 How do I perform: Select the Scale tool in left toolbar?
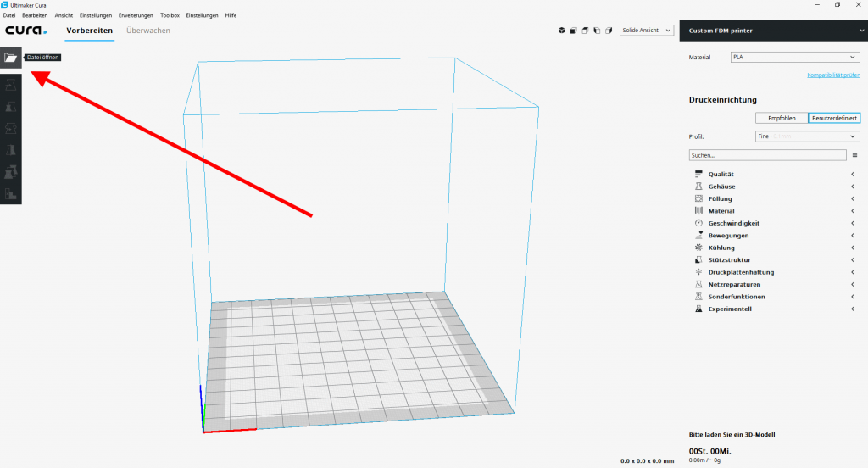[x=10, y=106]
